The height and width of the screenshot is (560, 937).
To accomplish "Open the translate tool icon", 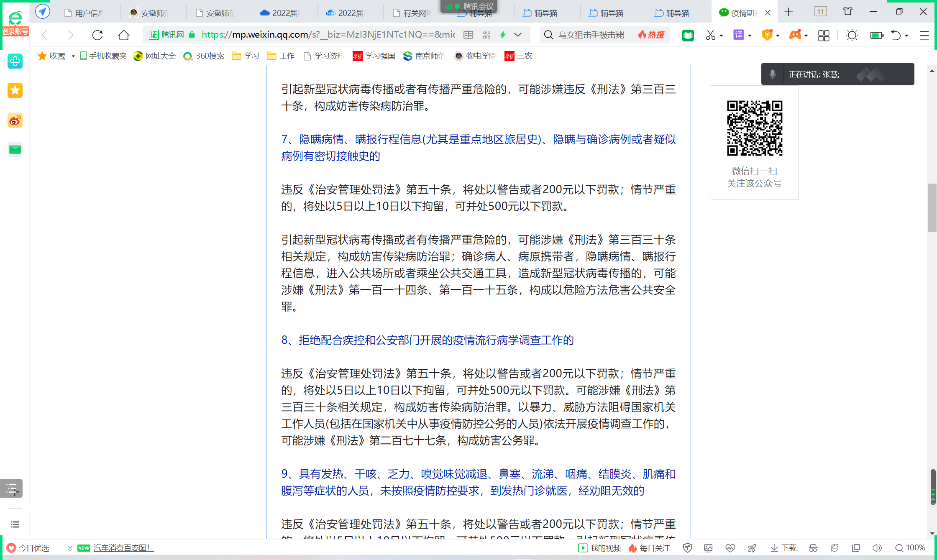I will (739, 35).
